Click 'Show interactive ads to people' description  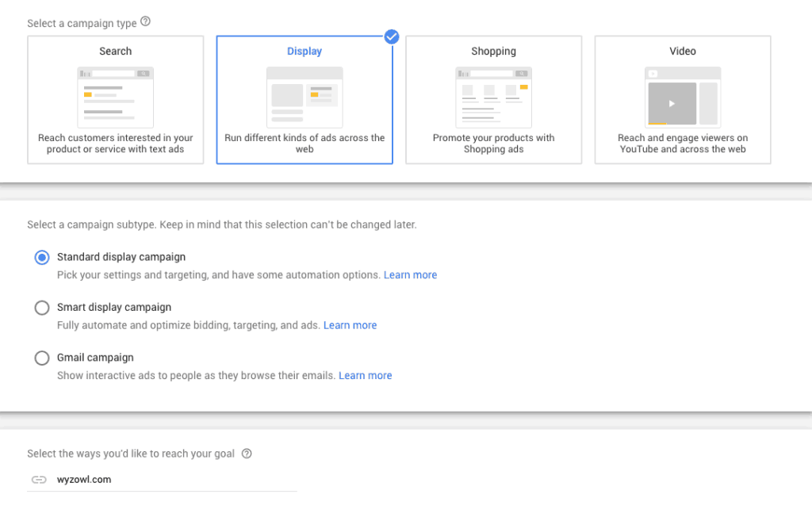tap(197, 375)
